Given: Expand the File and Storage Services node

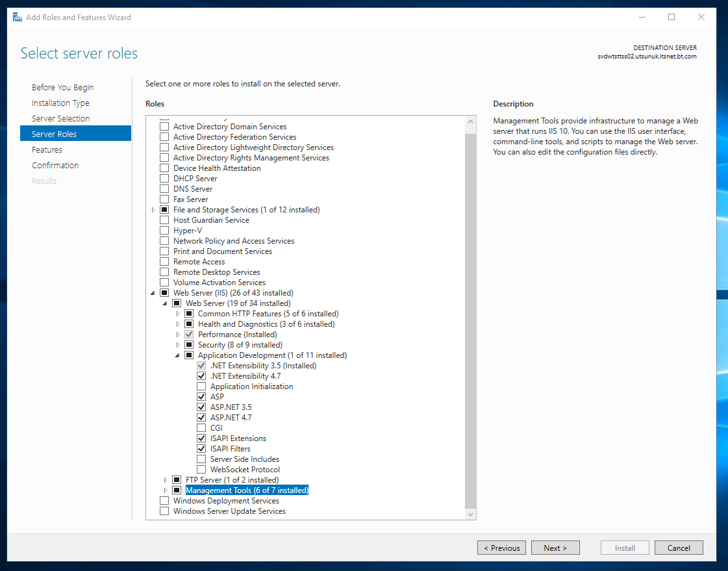Looking at the screenshot, I should pyautogui.click(x=153, y=210).
